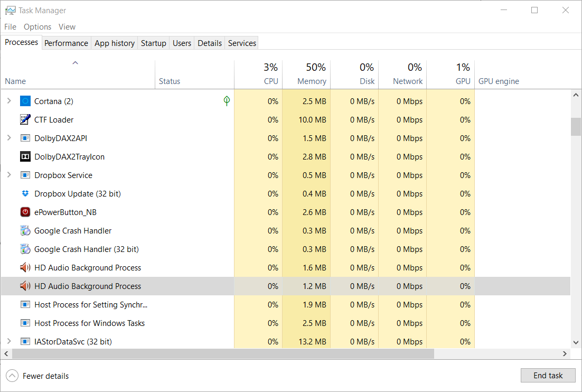This screenshot has height=392, width=582.
Task: Click the horizontal scrollbar thumb
Action: click(223, 354)
